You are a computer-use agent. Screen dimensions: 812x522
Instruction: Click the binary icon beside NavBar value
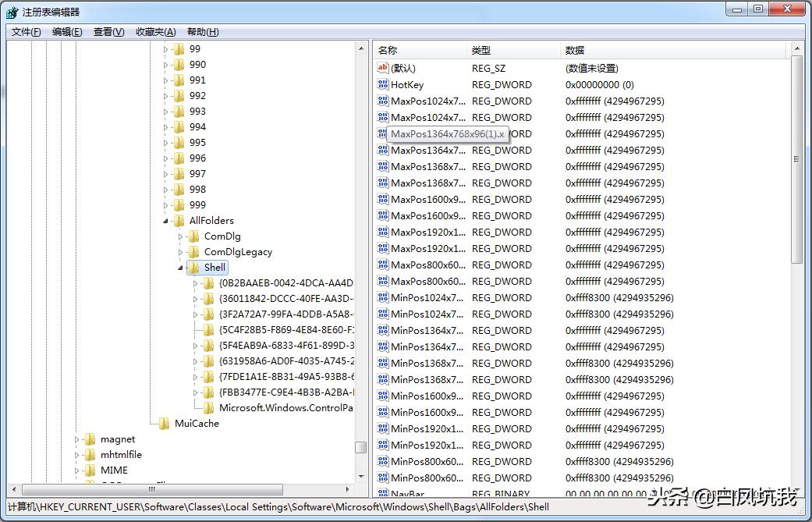[x=381, y=494]
